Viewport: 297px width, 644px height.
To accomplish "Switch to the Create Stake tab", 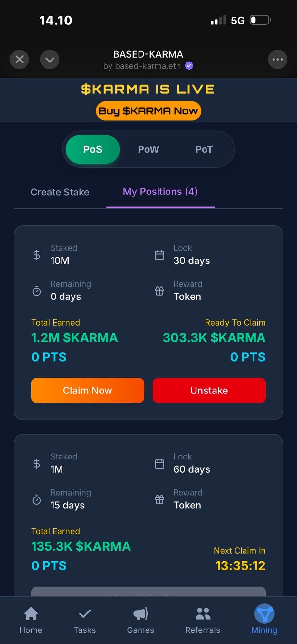I will coord(60,192).
